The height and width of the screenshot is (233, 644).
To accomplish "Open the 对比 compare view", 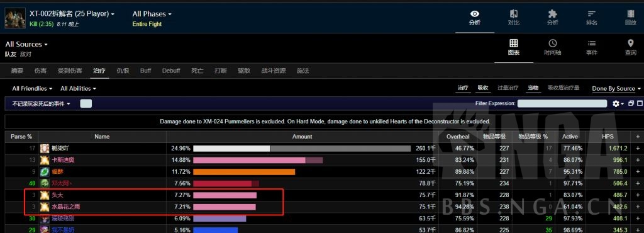I will tap(513, 18).
